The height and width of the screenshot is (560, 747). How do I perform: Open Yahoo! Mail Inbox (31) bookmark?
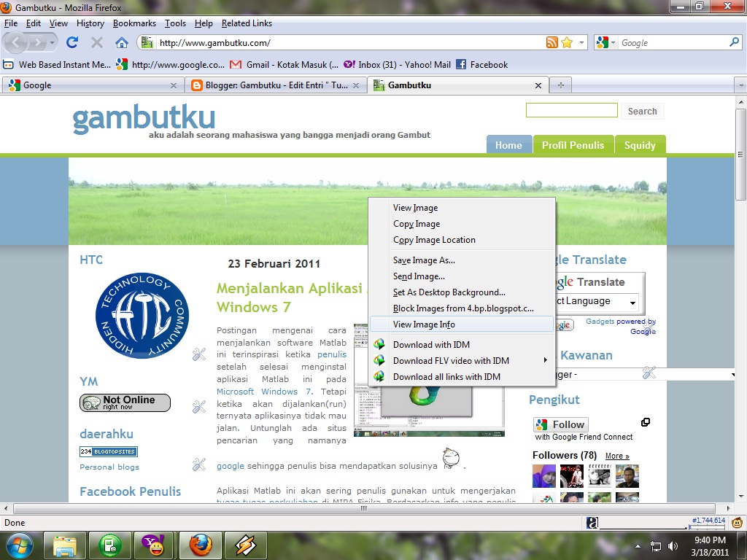(397, 64)
